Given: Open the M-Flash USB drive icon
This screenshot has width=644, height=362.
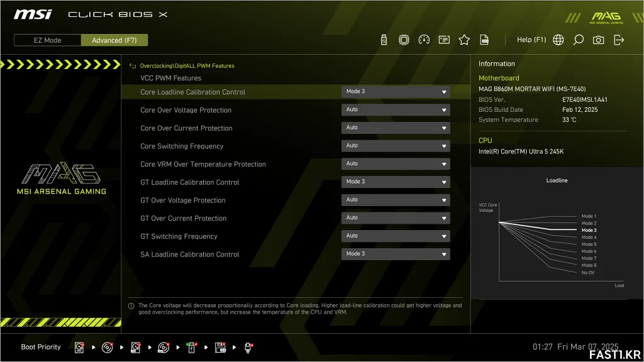Looking at the screenshot, I should tap(384, 40).
